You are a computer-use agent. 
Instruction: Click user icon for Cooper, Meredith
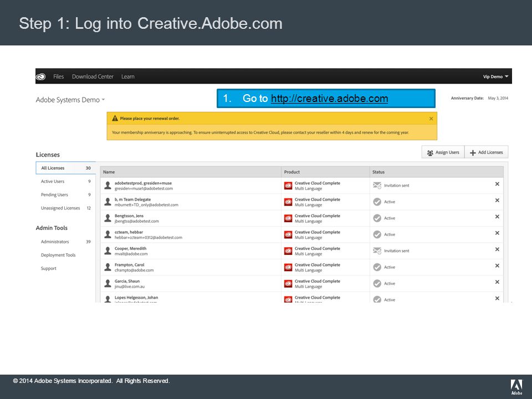(x=108, y=250)
